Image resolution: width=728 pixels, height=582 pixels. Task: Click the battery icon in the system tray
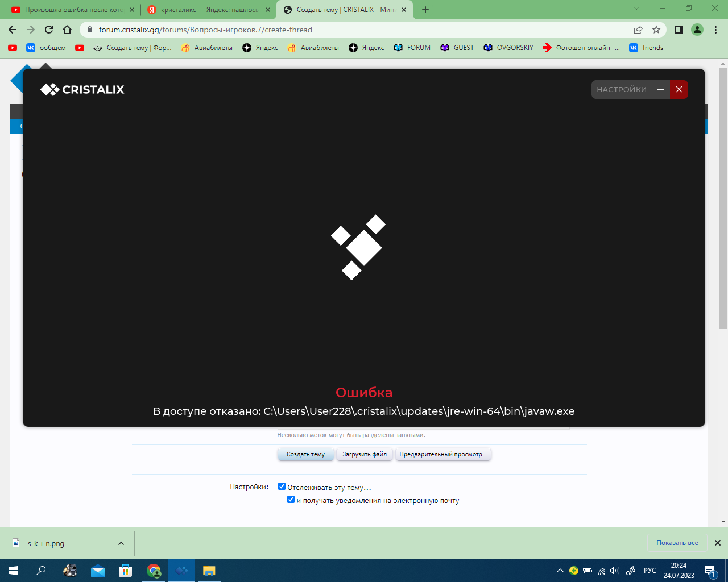click(x=588, y=571)
